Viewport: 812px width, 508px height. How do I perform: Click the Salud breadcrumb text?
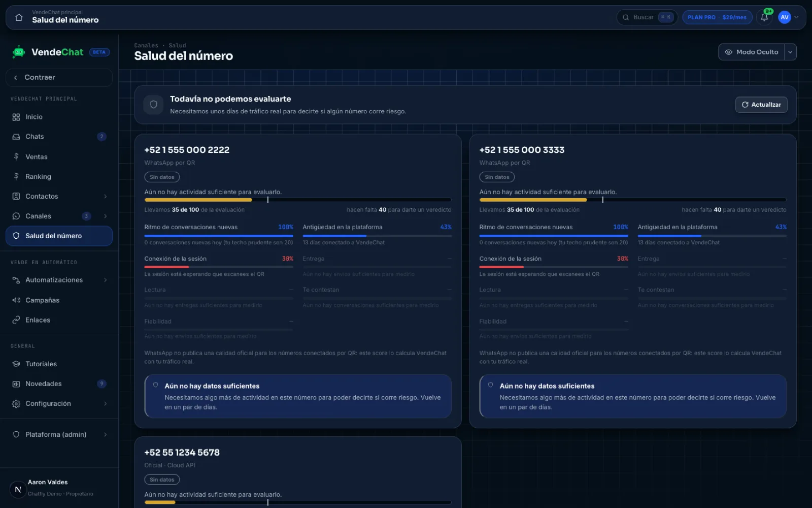click(x=177, y=45)
